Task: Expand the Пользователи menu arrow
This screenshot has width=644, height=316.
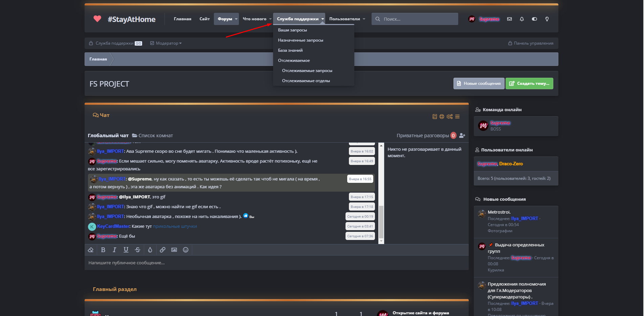Action: click(x=364, y=19)
